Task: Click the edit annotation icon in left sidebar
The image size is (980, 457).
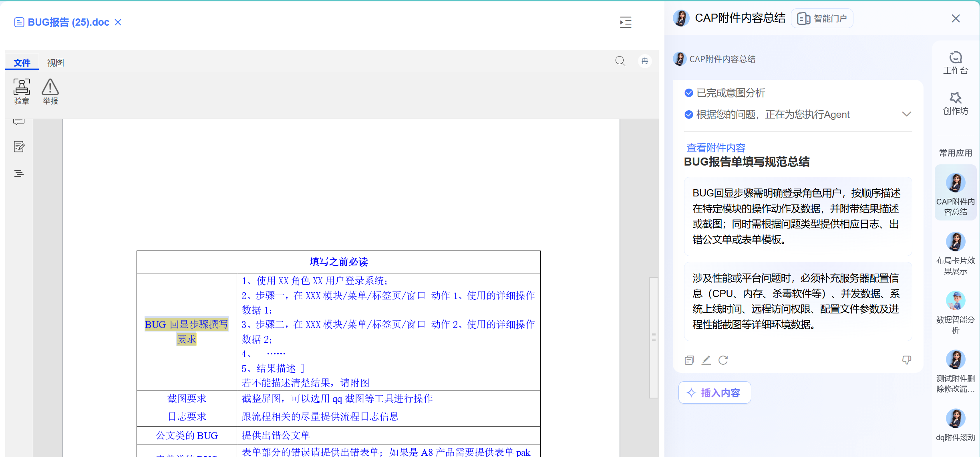Action: (19, 147)
